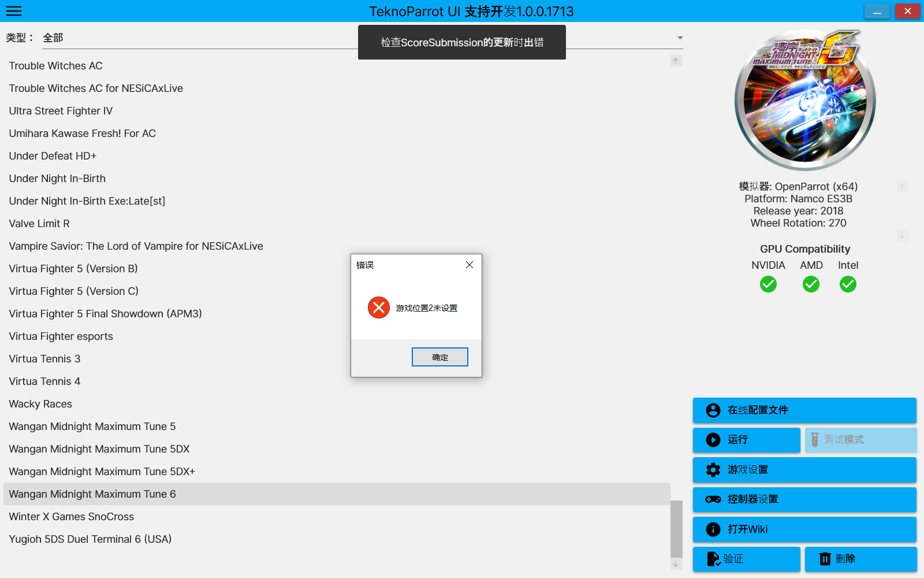This screenshot has width=924, height=578.
Task: Click the gamepad icon on 控制器设置
Action: coord(713,499)
